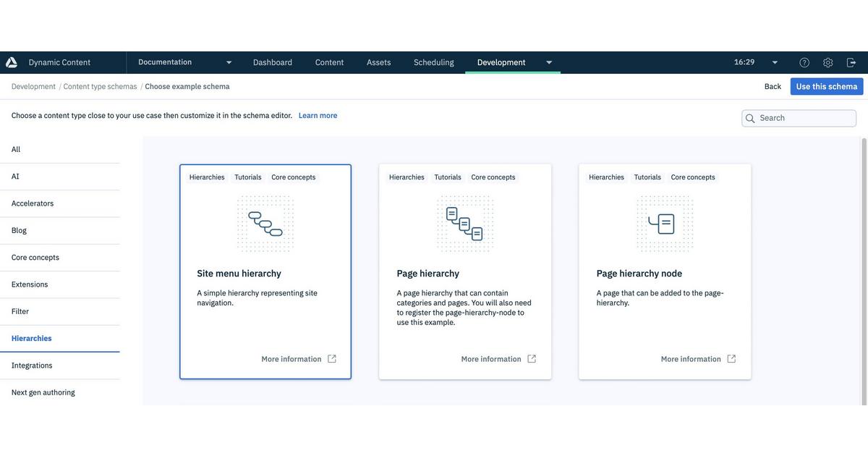Click the Site menu hierarchy illustration
868x456 pixels.
click(265, 224)
